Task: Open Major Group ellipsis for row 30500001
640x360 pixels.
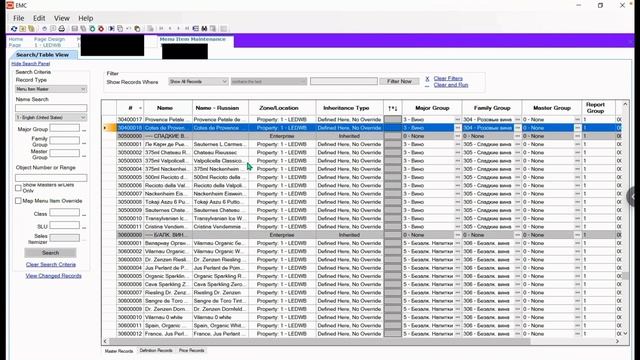Action: [x=458, y=144]
